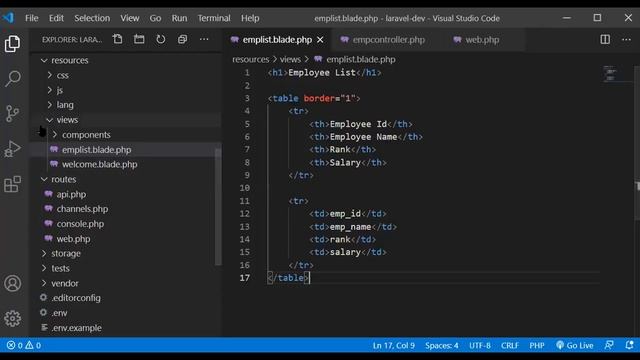Open emplist.blade.php in the file tree
Image resolution: width=640 pixels, height=360 pixels.
[96, 150]
